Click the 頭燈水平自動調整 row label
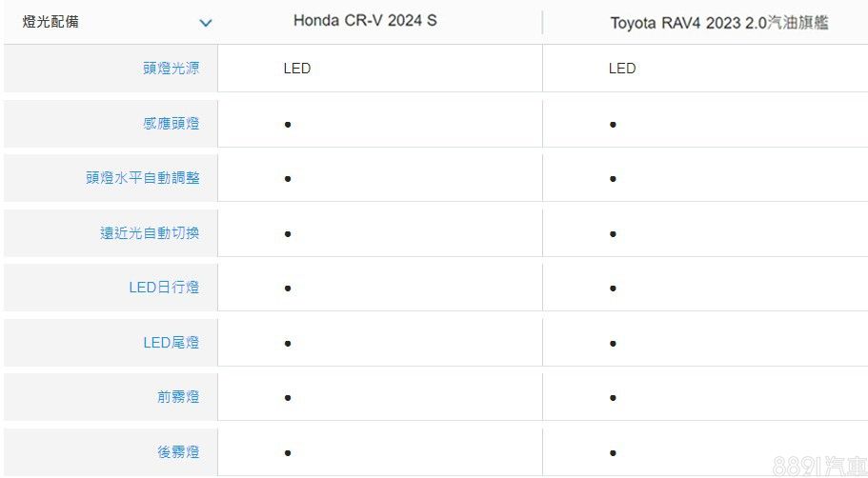The width and height of the screenshot is (868, 478). click(143, 178)
